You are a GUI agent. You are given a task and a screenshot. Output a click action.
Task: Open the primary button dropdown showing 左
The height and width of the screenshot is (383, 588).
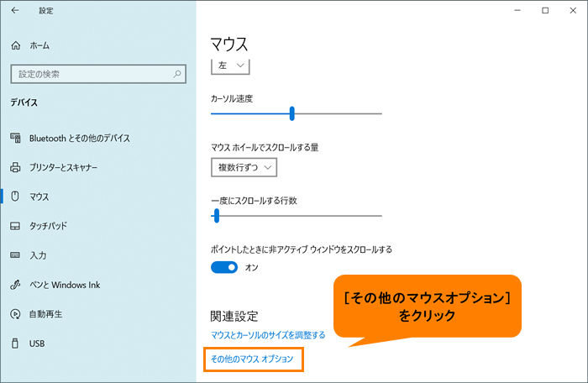coord(230,66)
